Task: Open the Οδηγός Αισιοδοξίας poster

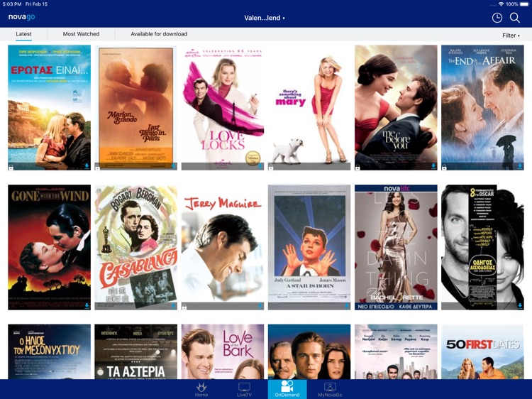Action: (x=482, y=247)
